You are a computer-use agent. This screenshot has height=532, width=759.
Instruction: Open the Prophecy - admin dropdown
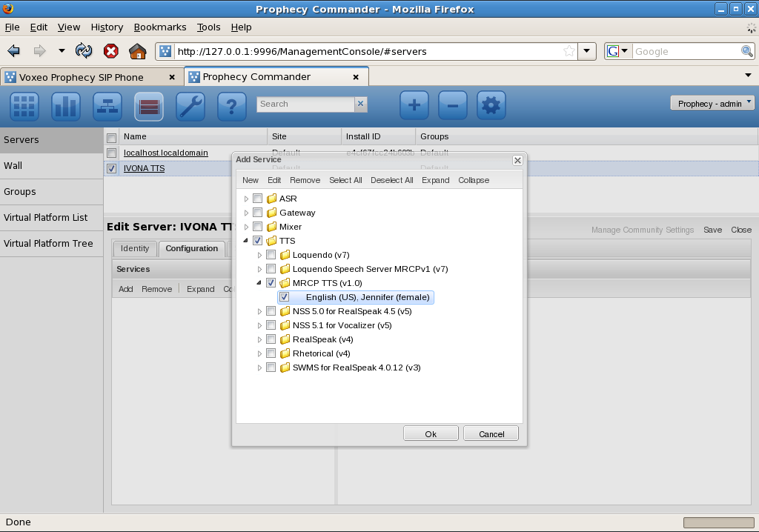tap(712, 103)
